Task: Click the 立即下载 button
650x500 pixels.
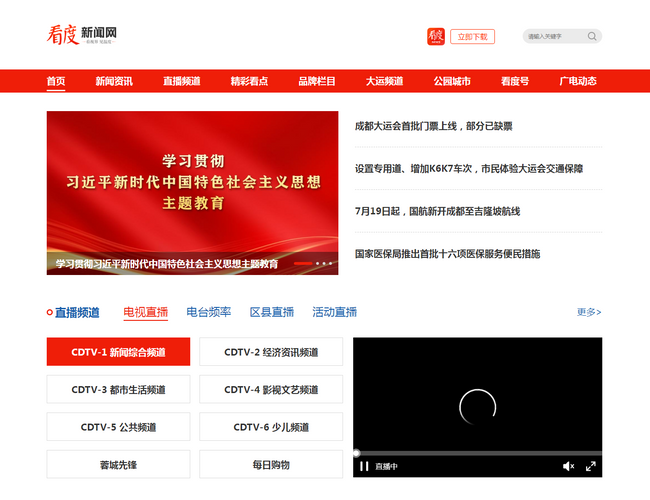Action: (472, 36)
